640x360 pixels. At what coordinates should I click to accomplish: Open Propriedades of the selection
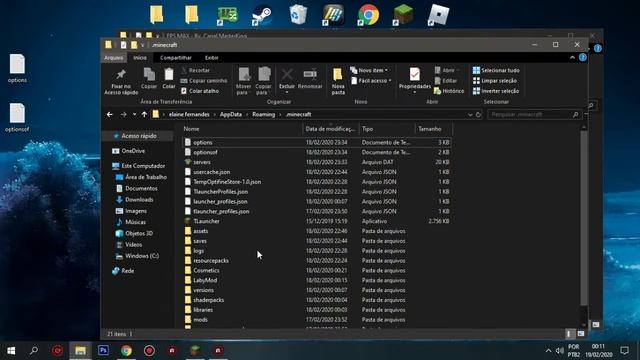(x=414, y=80)
